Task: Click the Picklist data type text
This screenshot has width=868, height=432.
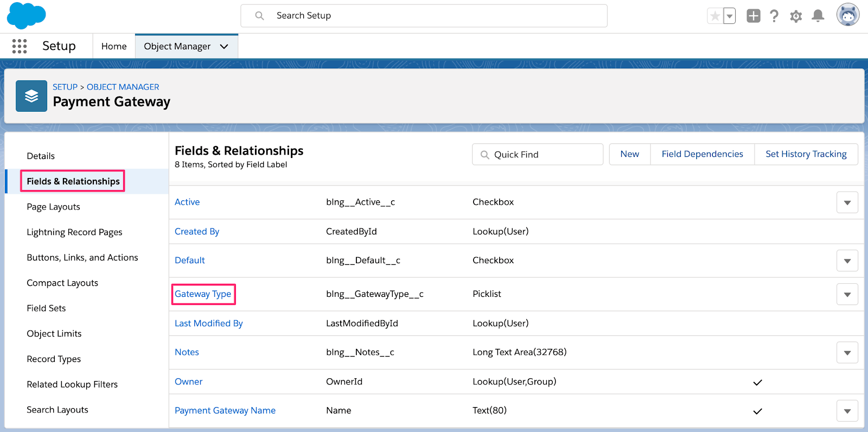Action: [x=487, y=294]
